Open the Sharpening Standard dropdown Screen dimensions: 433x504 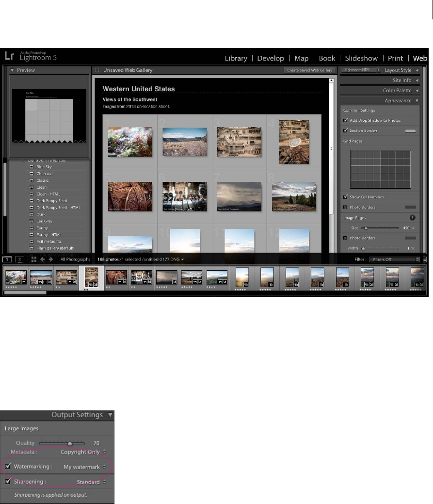coord(91,482)
